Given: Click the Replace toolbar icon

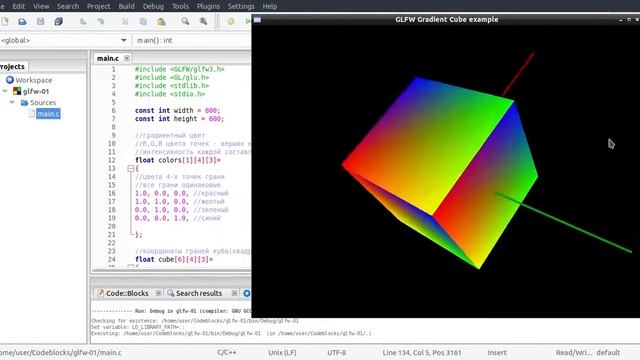Looking at the screenshot, I should coord(203,21).
